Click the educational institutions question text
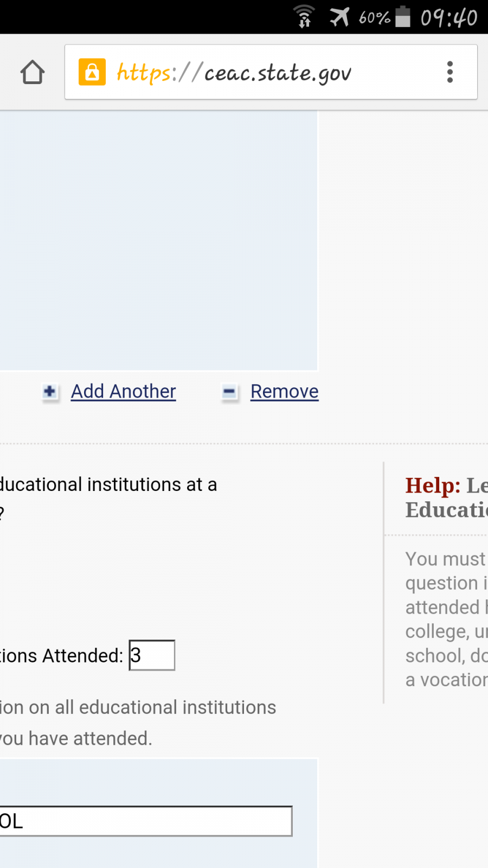The image size is (488, 868). (108, 498)
